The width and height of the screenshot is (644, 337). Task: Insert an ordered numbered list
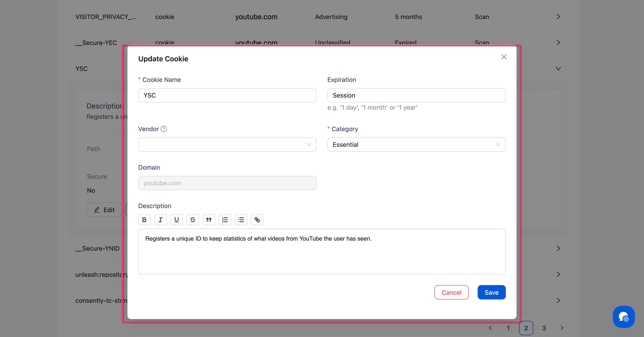coord(225,220)
